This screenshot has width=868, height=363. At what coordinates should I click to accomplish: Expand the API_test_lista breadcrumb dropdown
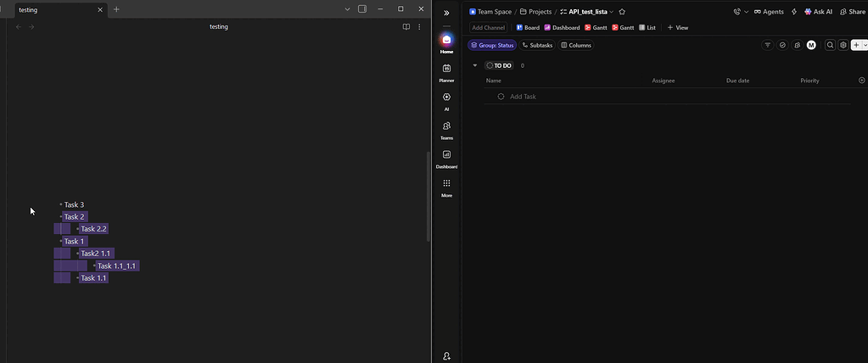611,12
